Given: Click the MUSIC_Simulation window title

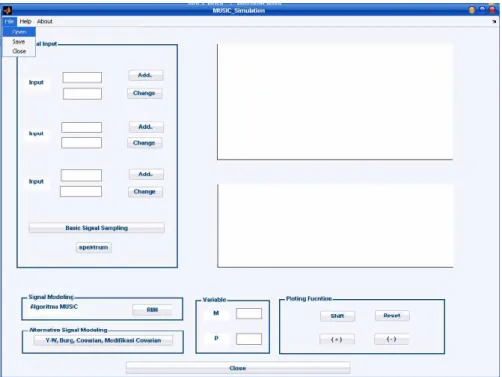Looking at the screenshot, I should coord(239,11).
